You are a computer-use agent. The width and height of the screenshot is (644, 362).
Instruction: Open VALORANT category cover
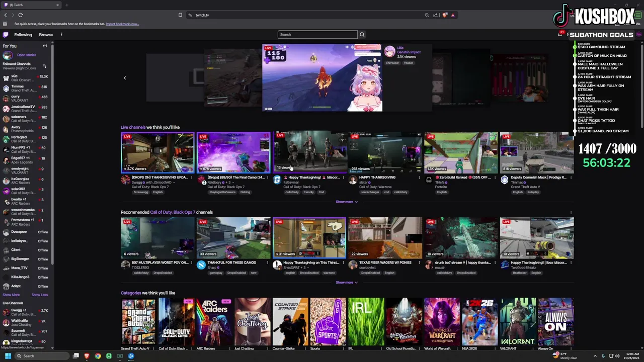(518, 322)
